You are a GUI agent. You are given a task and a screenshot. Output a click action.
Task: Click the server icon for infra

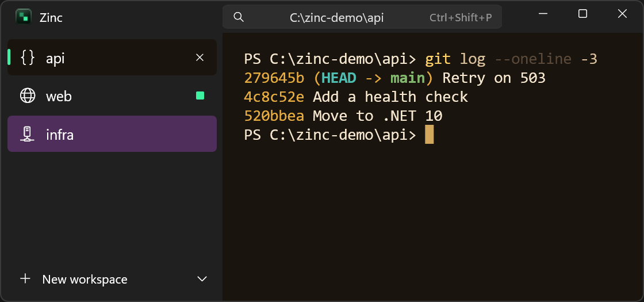point(28,134)
